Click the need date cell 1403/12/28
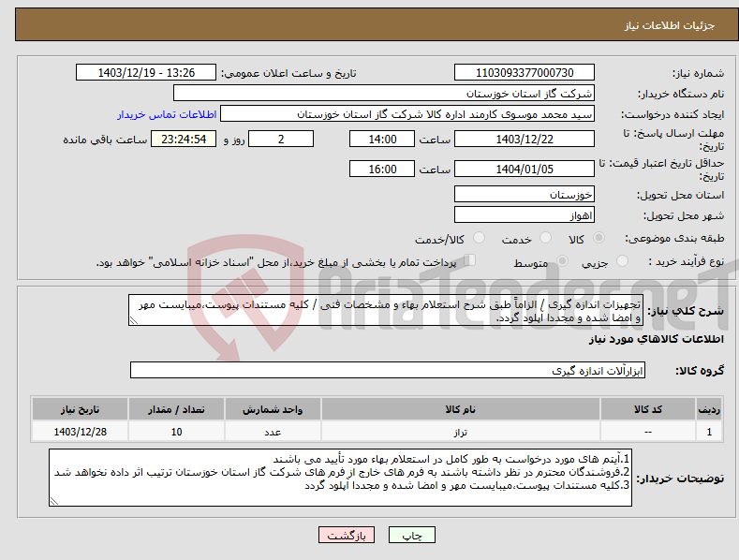The width and height of the screenshot is (739, 560). [x=80, y=432]
